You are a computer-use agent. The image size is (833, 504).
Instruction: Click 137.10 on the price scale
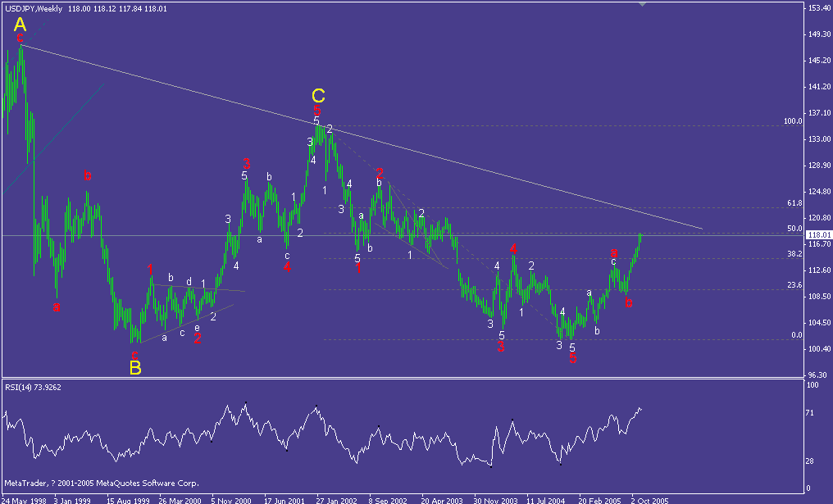pyautogui.click(x=819, y=112)
